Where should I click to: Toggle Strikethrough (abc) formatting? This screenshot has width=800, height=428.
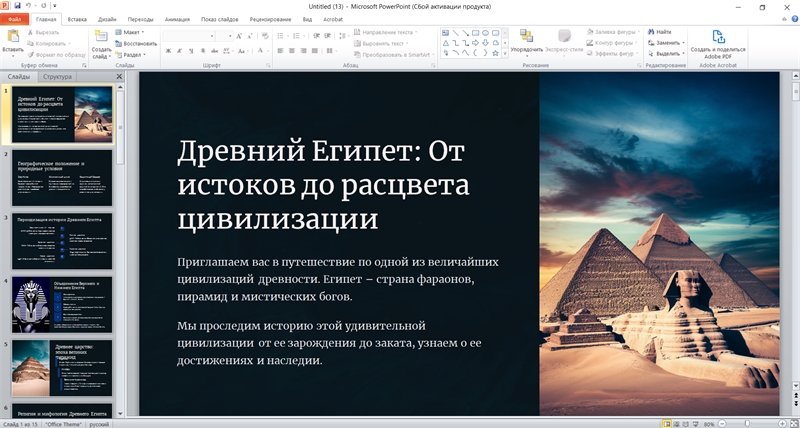coord(214,51)
